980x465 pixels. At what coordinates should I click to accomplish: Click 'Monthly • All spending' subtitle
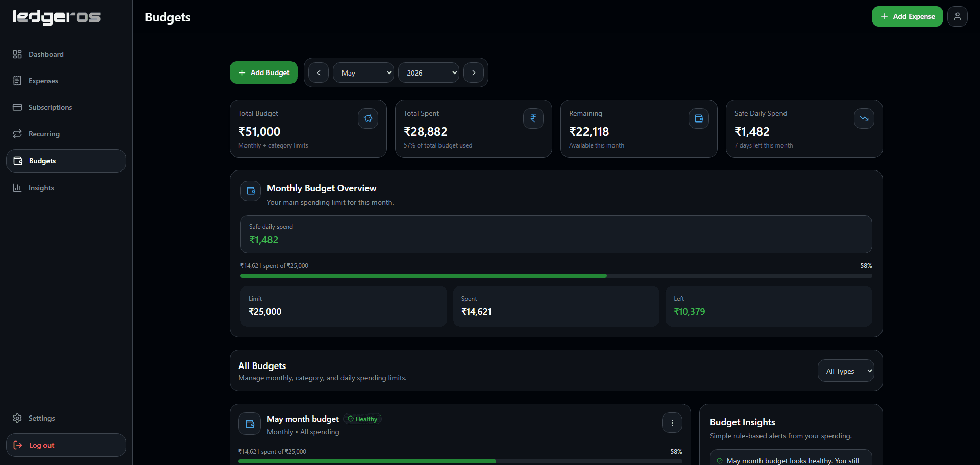[x=303, y=432]
